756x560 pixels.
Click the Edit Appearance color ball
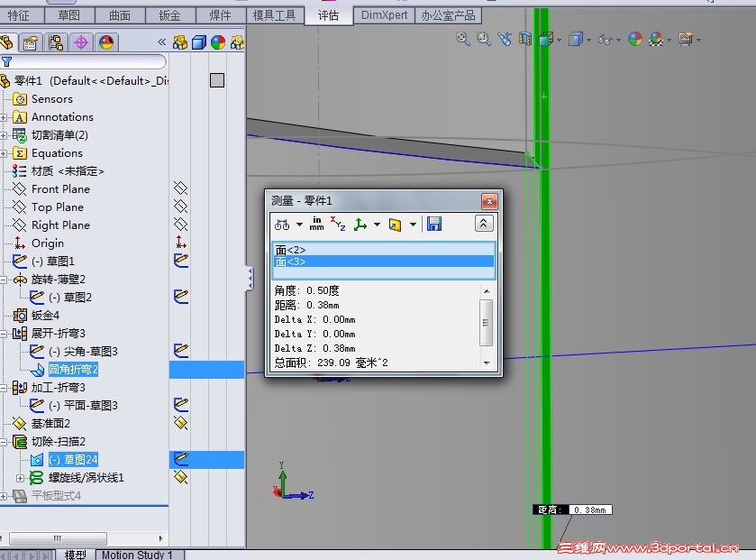click(x=635, y=39)
